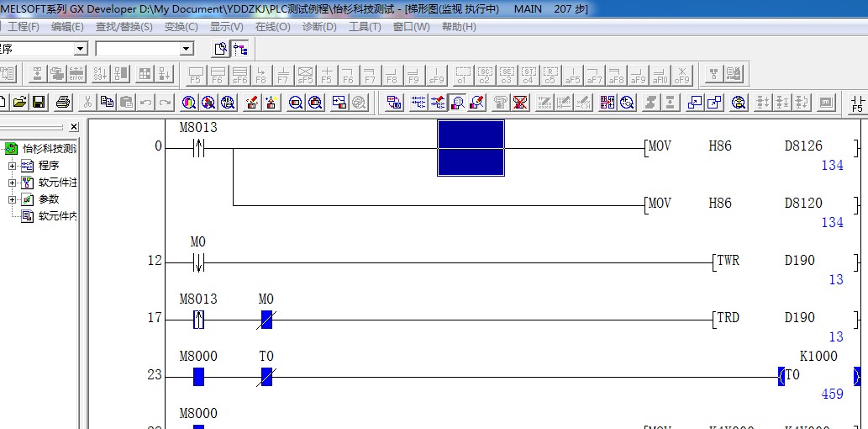Click the Find device magnifier icon
868x429 pixels.
pos(189,102)
